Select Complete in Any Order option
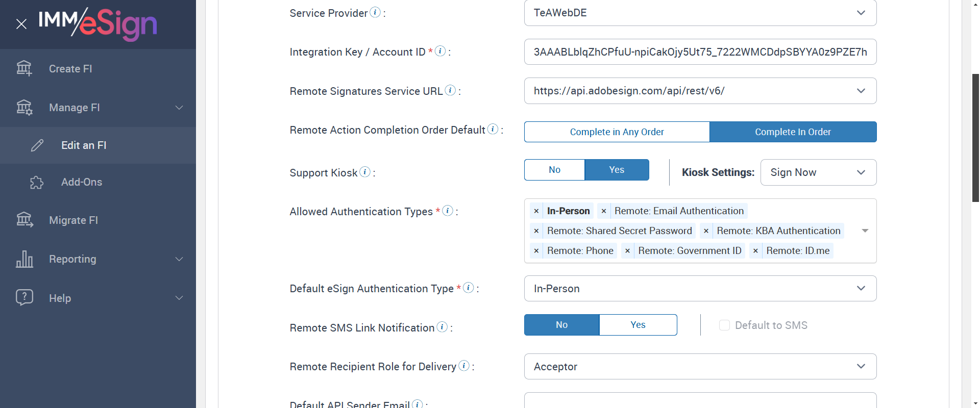Image resolution: width=980 pixels, height=408 pixels. tap(617, 132)
